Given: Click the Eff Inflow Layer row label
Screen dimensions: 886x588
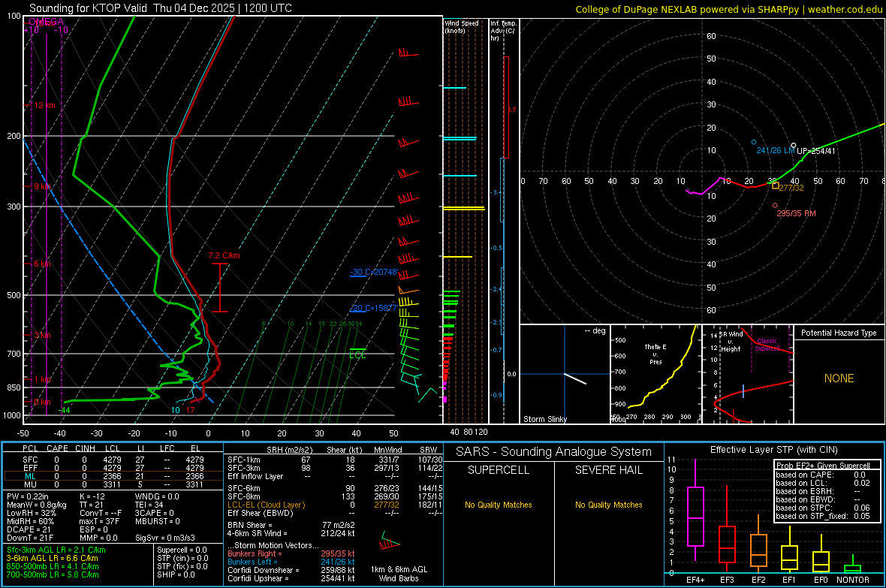Looking at the screenshot, I should coord(255,476).
